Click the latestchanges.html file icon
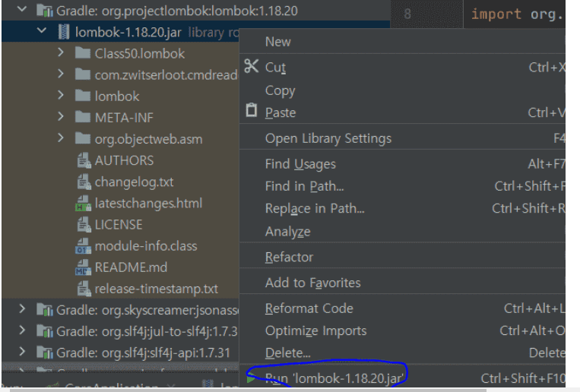The width and height of the screenshot is (580, 392). click(x=83, y=204)
